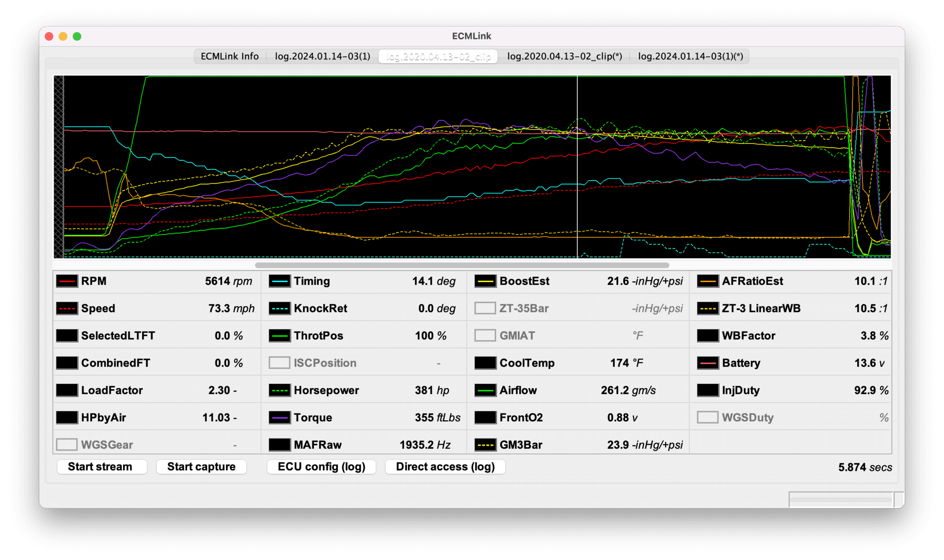Switch to log.2024.01.14-03(1) tab
944x560 pixels.
pos(322,56)
